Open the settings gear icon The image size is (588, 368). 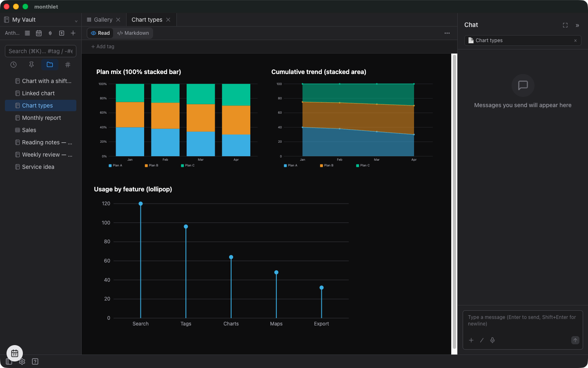coord(22,361)
